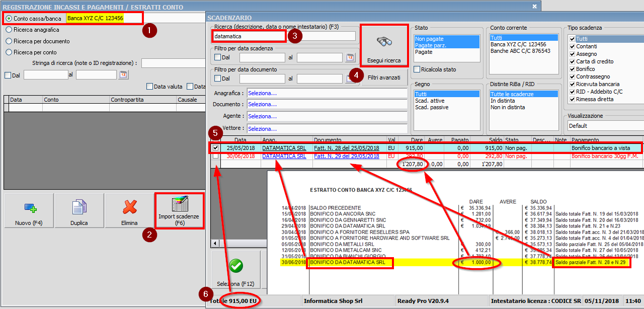This screenshot has width=644, height=309.
Task: Delete the entry with Elimina
Action: 130,211
